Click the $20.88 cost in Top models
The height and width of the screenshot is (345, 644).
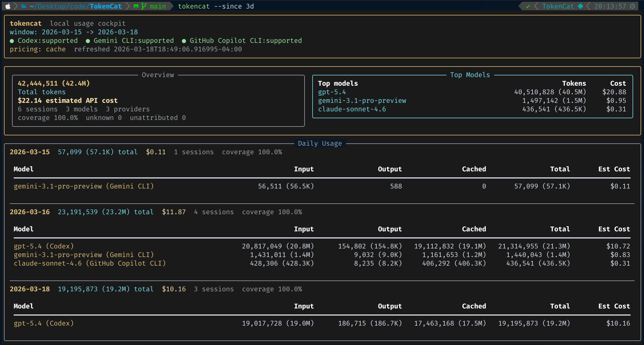pos(614,92)
